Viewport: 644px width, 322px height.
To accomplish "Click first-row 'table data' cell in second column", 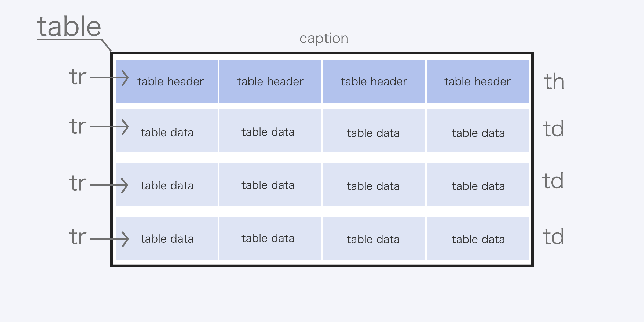I will point(270,131).
